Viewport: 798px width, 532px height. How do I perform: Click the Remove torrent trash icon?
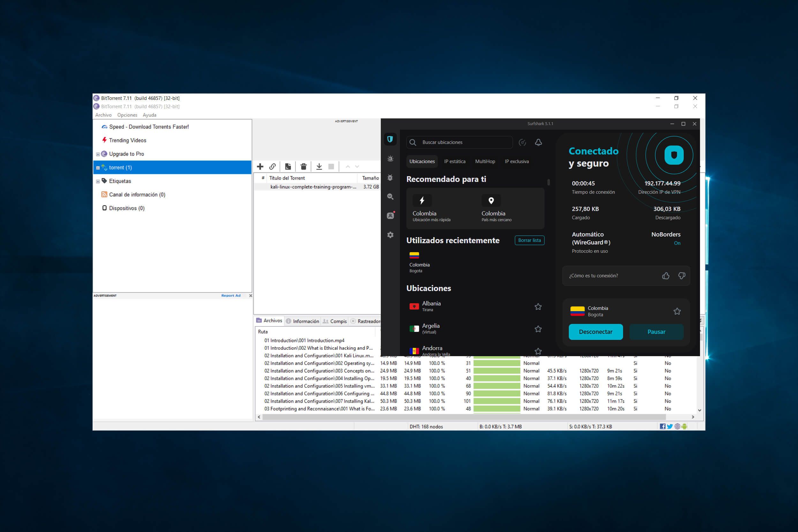pos(303,167)
